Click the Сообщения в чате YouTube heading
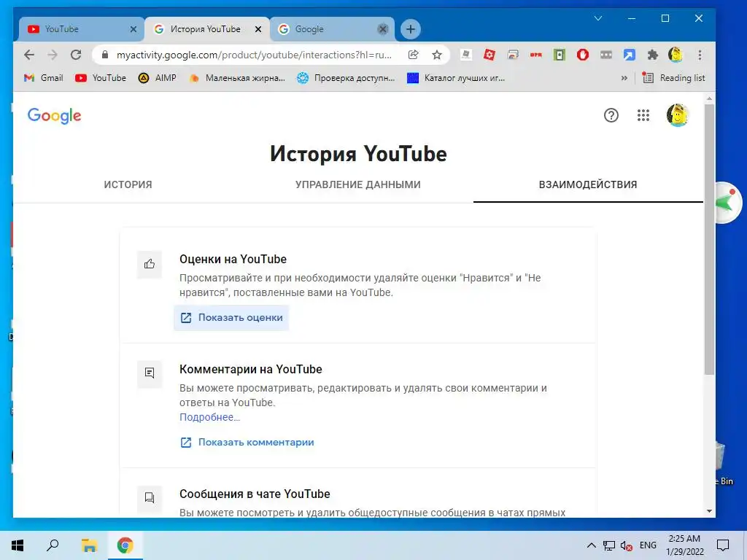Screen dimensions: 747x560 (255, 494)
